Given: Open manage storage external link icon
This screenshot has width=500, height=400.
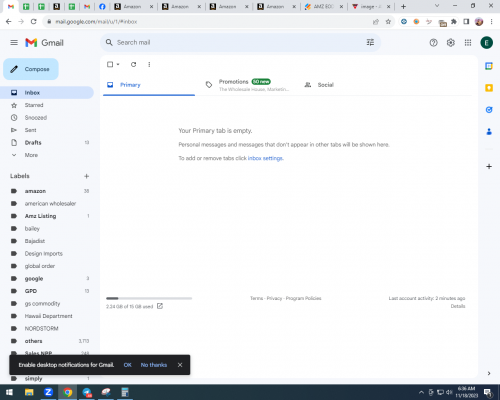Looking at the screenshot, I should (x=160, y=306).
